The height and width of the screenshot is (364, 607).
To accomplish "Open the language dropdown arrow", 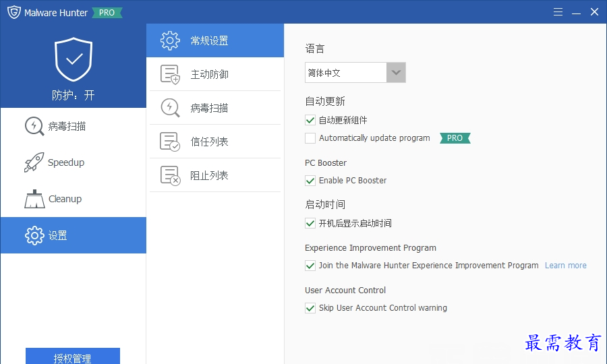I will tap(396, 72).
